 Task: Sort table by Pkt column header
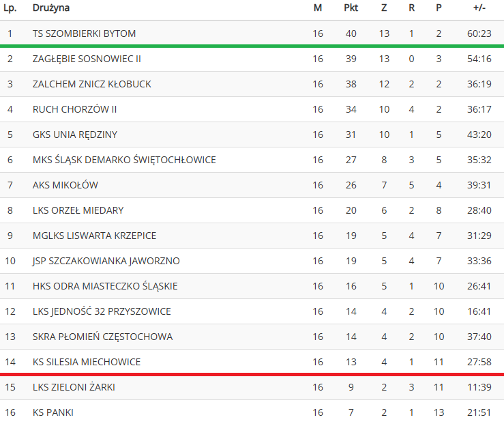pos(351,8)
